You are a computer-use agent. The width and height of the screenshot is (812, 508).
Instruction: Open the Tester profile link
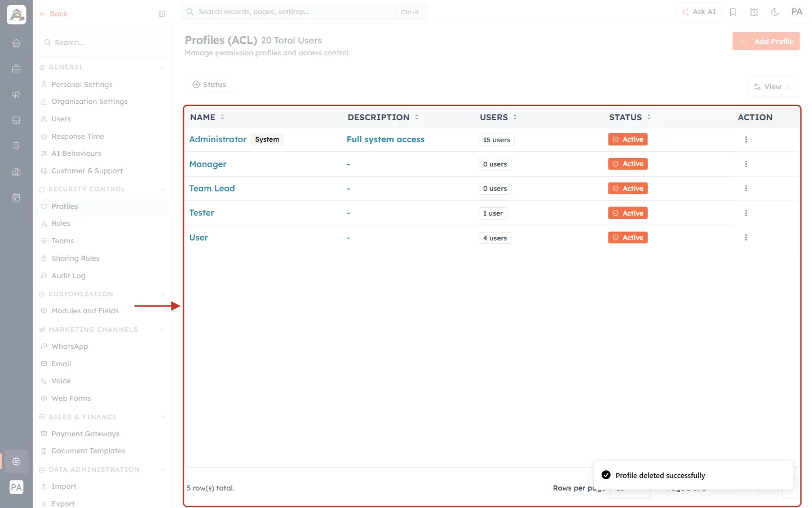pyautogui.click(x=201, y=213)
